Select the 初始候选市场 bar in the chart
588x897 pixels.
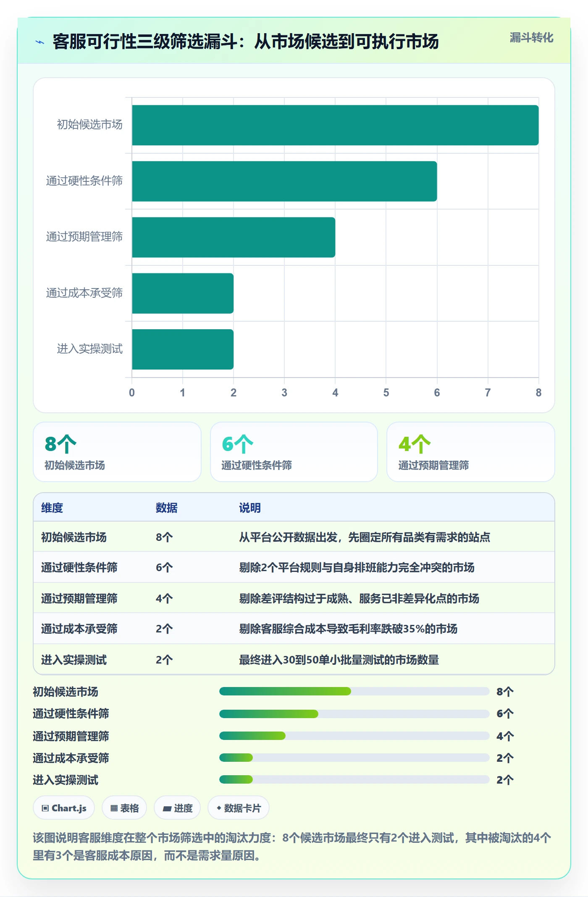coord(335,125)
